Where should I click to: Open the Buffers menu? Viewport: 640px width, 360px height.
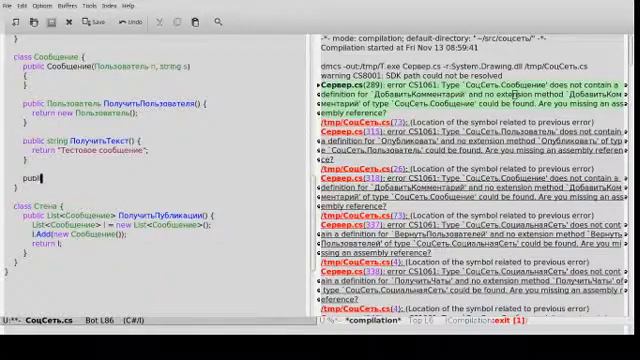(67, 6)
